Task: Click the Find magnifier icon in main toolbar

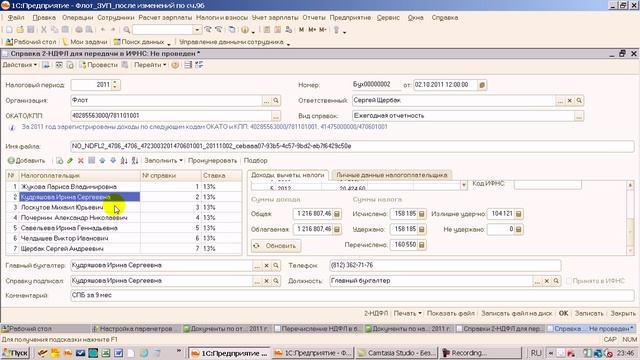Action: coord(127,30)
